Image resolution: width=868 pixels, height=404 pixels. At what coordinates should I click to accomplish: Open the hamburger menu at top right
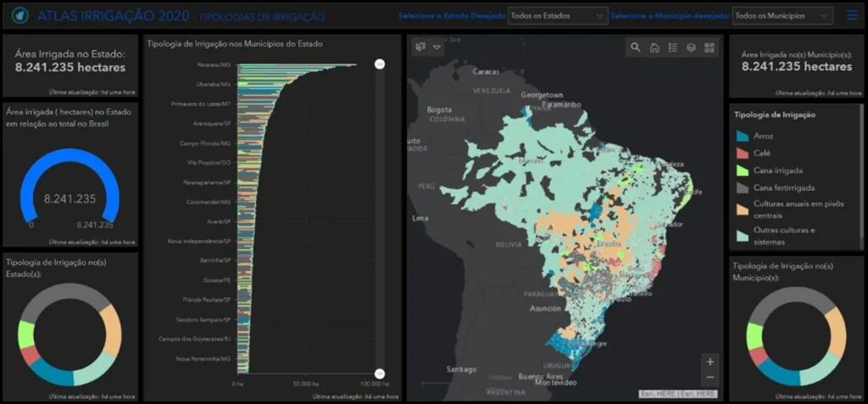tap(852, 15)
